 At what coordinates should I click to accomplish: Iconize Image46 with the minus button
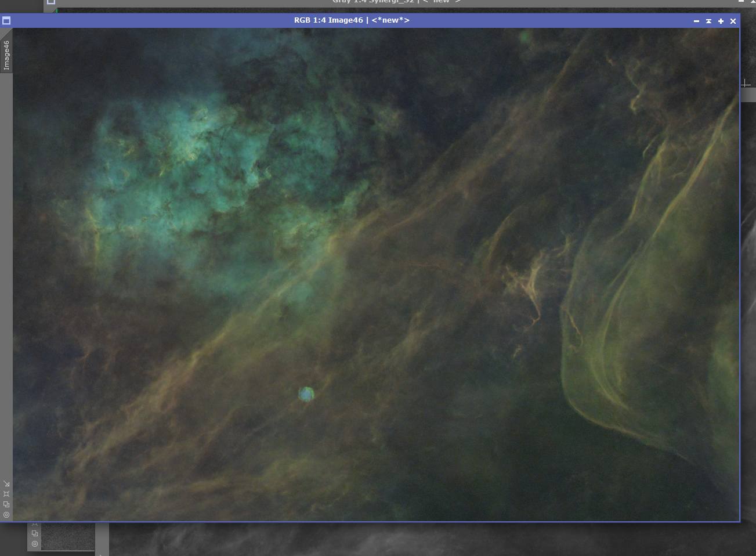coord(696,21)
